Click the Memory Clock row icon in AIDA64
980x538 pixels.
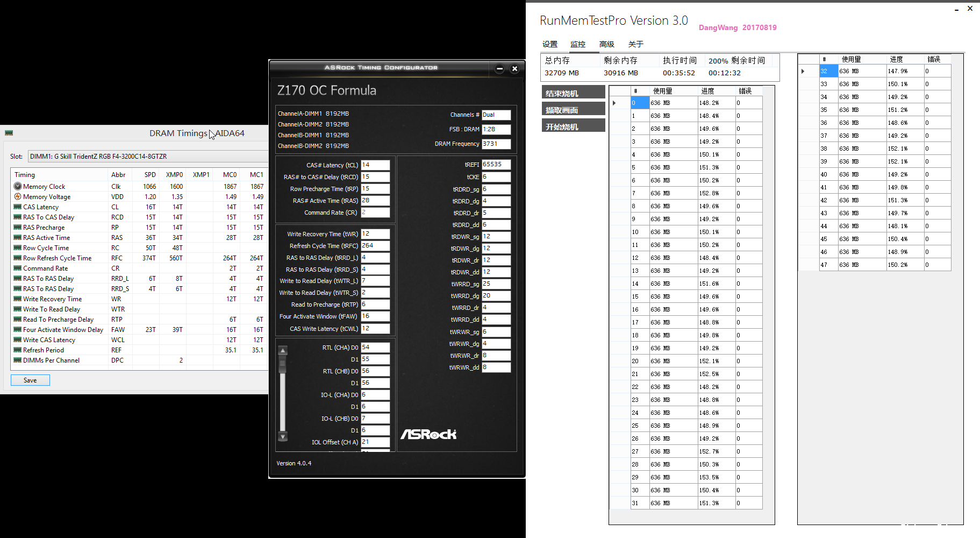[18, 186]
